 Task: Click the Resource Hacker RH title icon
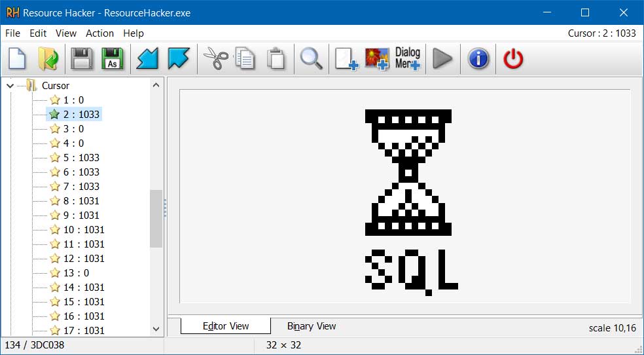(x=12, y=12)
